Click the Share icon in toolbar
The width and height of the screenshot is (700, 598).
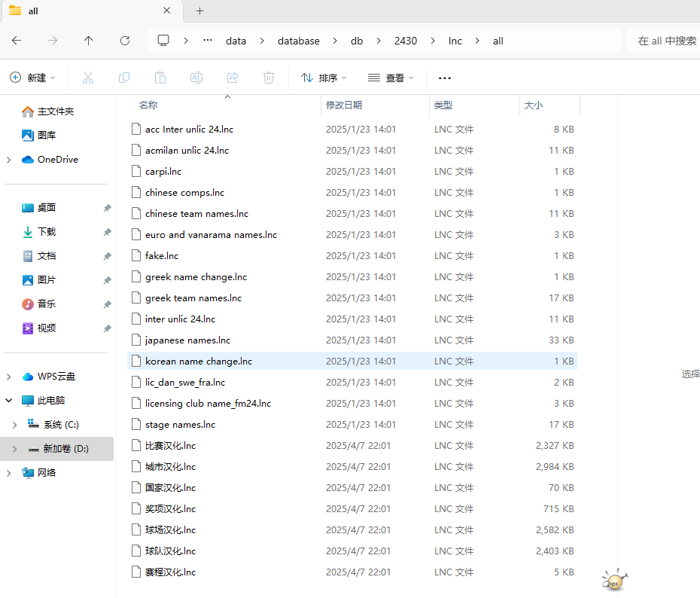pyautogui.click(x=233, y=78)
